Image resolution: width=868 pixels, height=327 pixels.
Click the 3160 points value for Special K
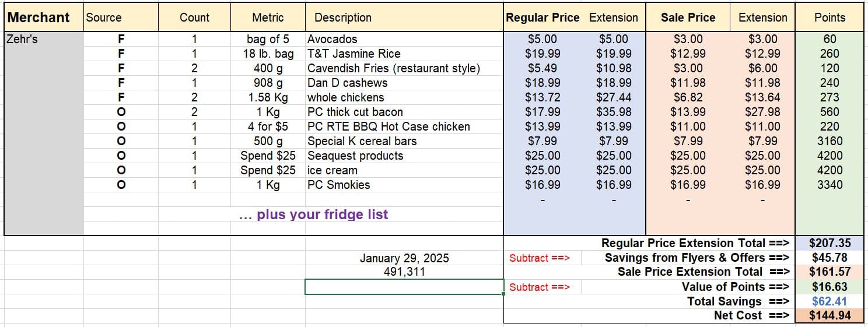829,141
